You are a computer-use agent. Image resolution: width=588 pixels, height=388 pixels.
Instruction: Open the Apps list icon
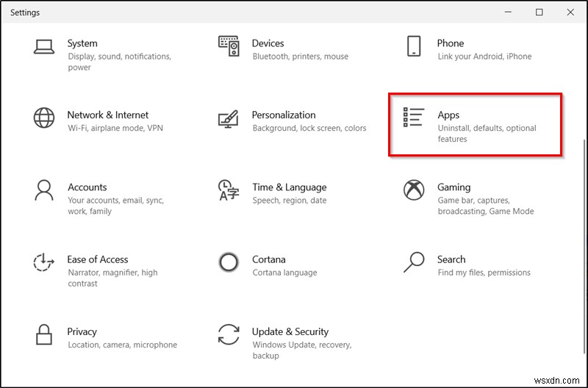coord(414,117)
